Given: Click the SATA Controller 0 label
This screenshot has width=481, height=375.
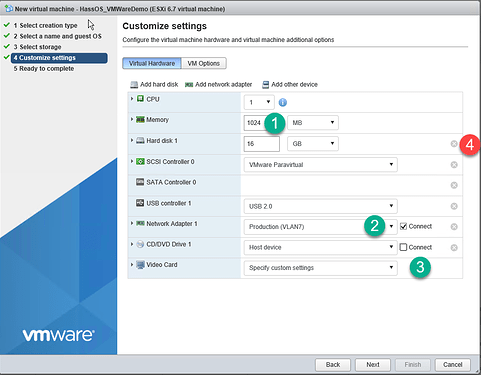Looking at the screenshot, I should pos(171,182).
